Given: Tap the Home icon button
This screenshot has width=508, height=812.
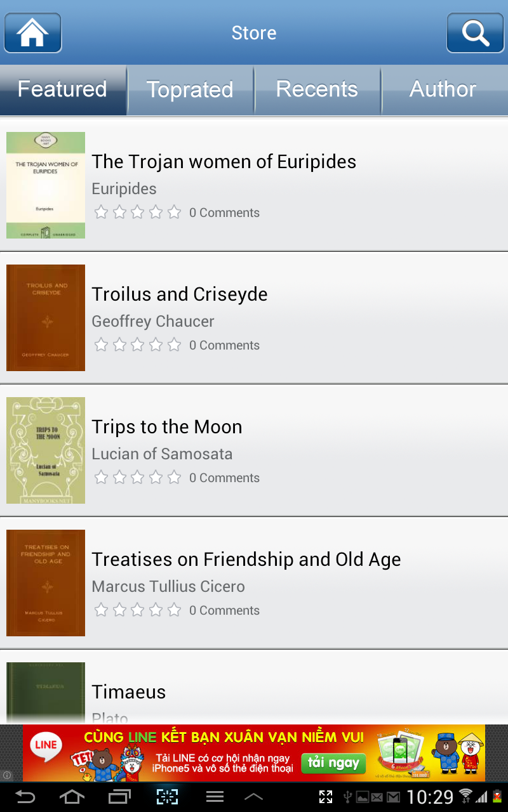Looking at the screenshot, I should click(x=33, y=32).
